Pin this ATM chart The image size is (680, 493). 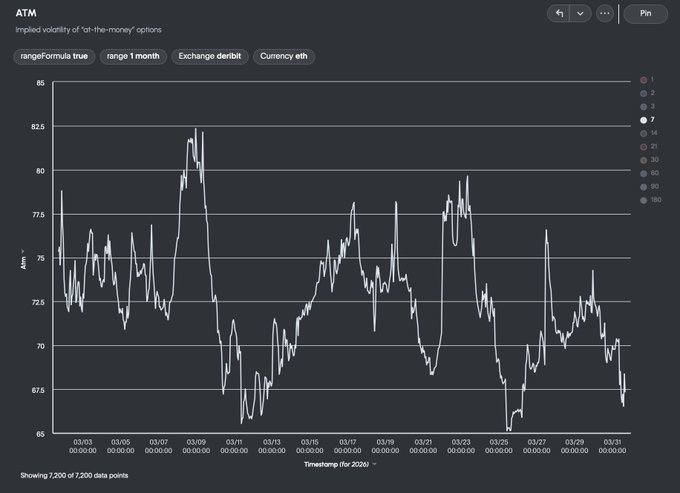coord(645,14)
